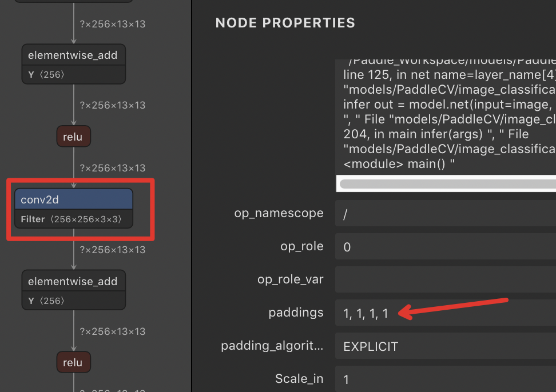Click the ?×256×13×13 edge label above conv2d
This screenshot has height=392, width=556.
click(x=113, y=167)
